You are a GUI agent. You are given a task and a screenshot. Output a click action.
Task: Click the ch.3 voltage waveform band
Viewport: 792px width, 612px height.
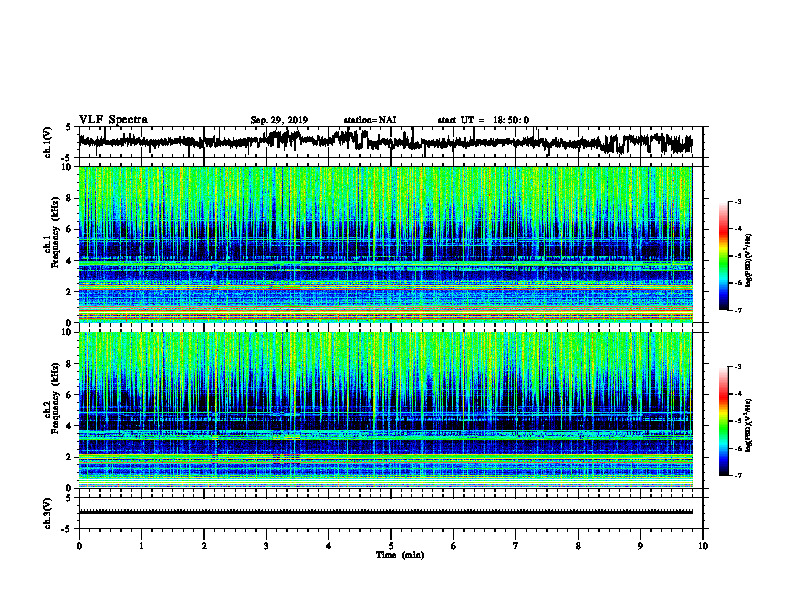pos(385,512)
